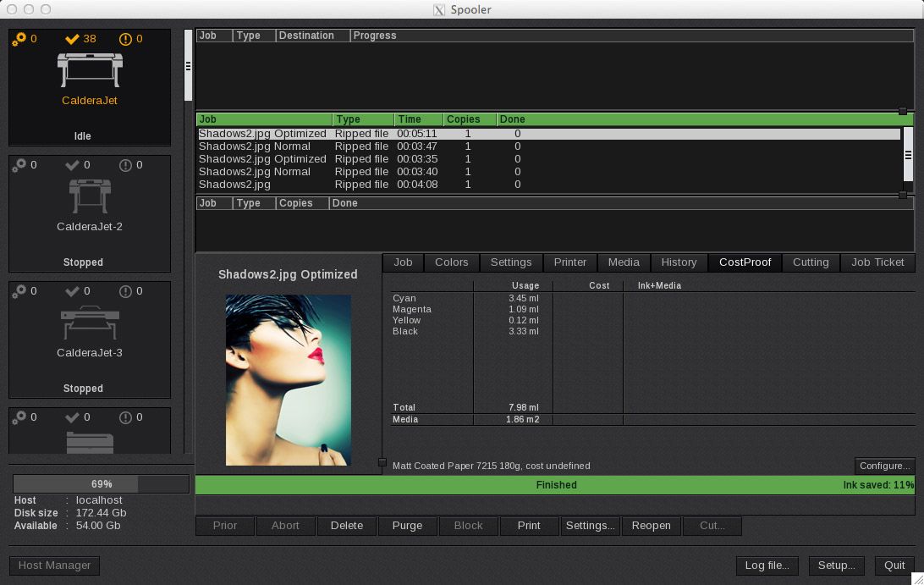Select Shadows2.jpg job at 00:04:08
This screenshot has width=924, height=585.
click(549, 185)
